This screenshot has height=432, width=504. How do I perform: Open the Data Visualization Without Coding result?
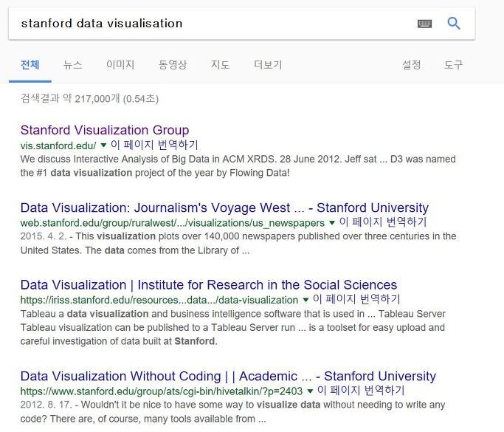(x=228, y=376)
